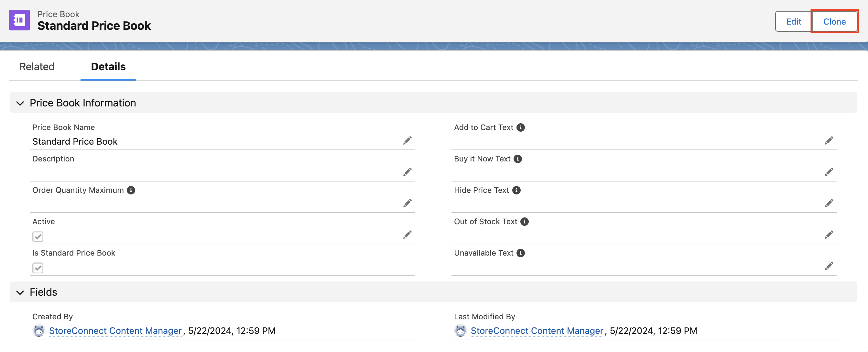Edit Unavailable Text pencil icon
This screenshot has width=868, height=352.
coord(829,266)
